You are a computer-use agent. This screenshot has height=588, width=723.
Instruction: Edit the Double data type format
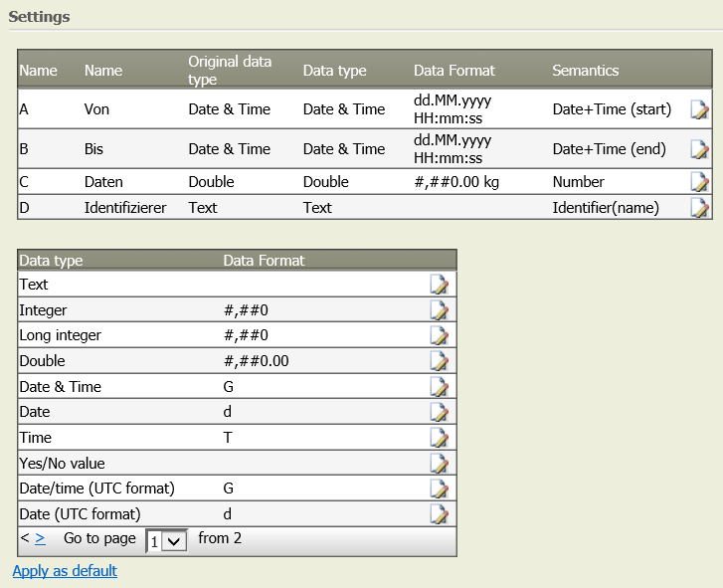439,361
